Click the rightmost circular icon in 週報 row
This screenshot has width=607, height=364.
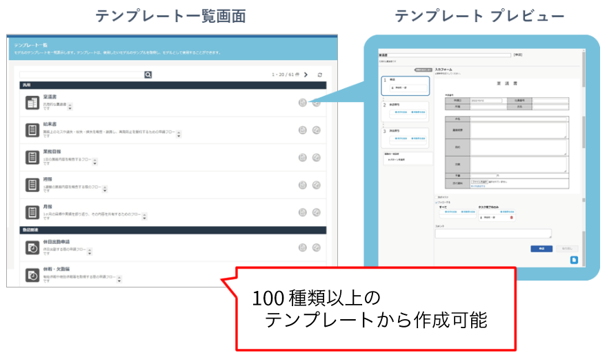pos(317,185)
